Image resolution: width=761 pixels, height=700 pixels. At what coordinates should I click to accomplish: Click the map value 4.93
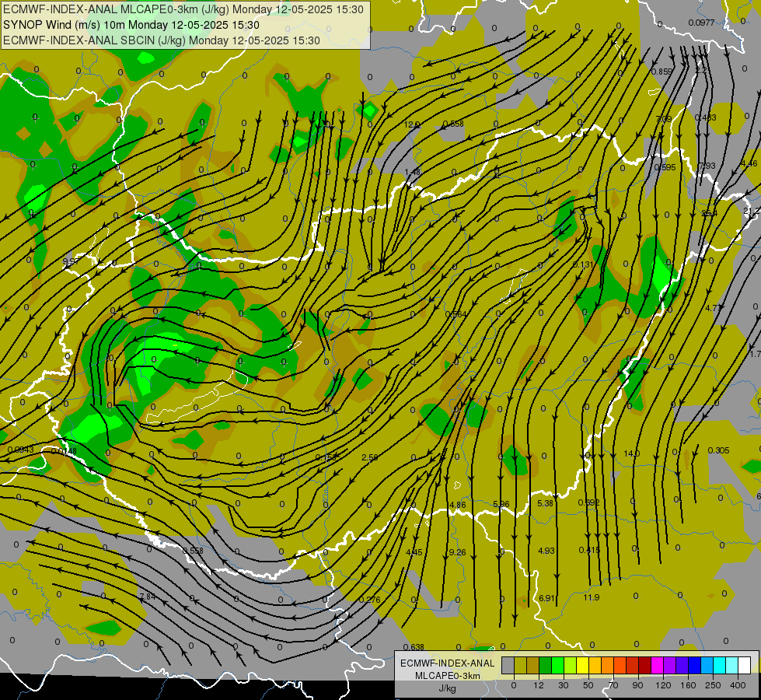coord(546,551)
